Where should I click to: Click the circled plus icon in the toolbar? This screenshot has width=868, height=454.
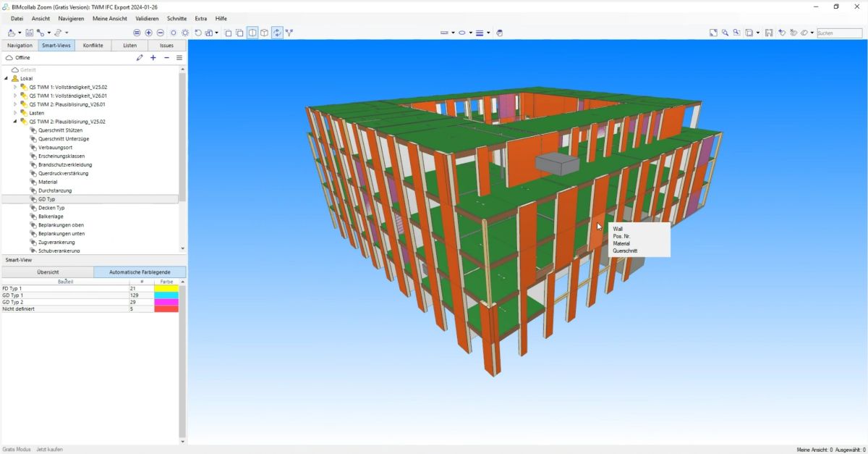149,33
